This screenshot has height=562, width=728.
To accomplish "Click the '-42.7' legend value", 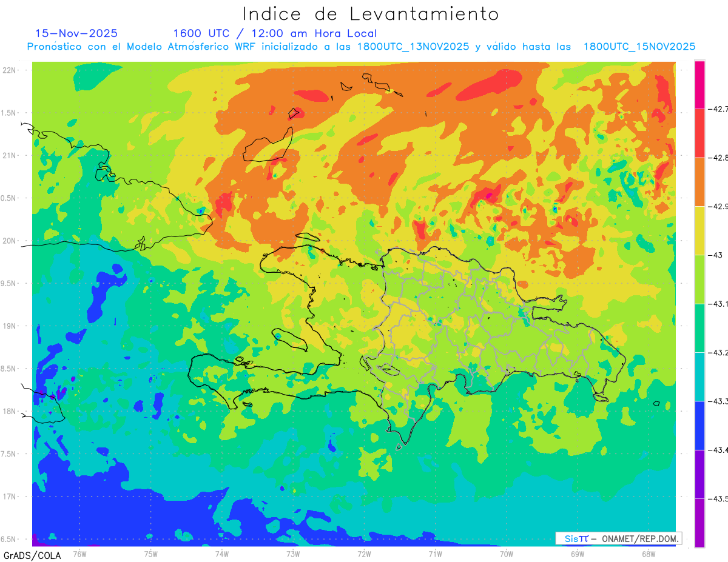I will pos(717,109).
